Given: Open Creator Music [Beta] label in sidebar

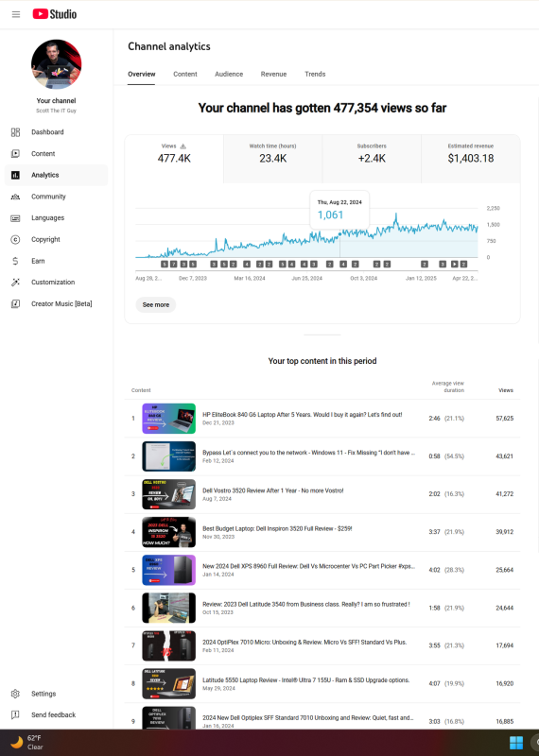Looking at the screenshot, I should coord(61,303).
